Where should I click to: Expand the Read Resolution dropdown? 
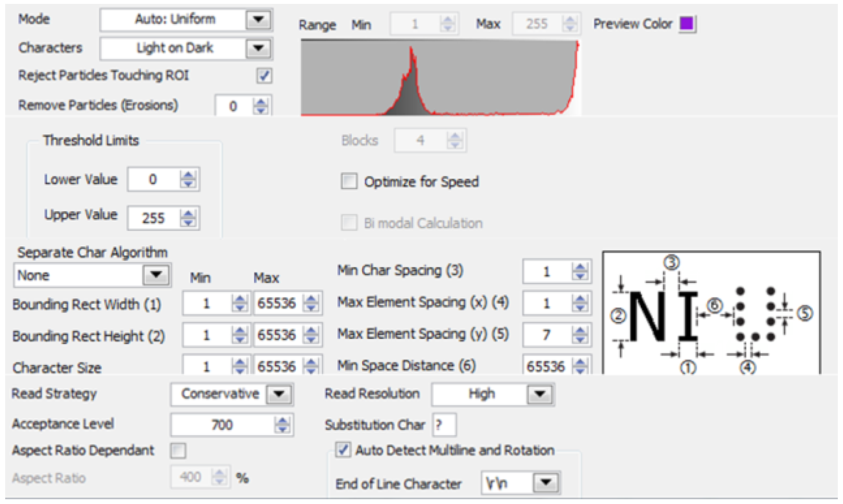[x=540, y=394]
